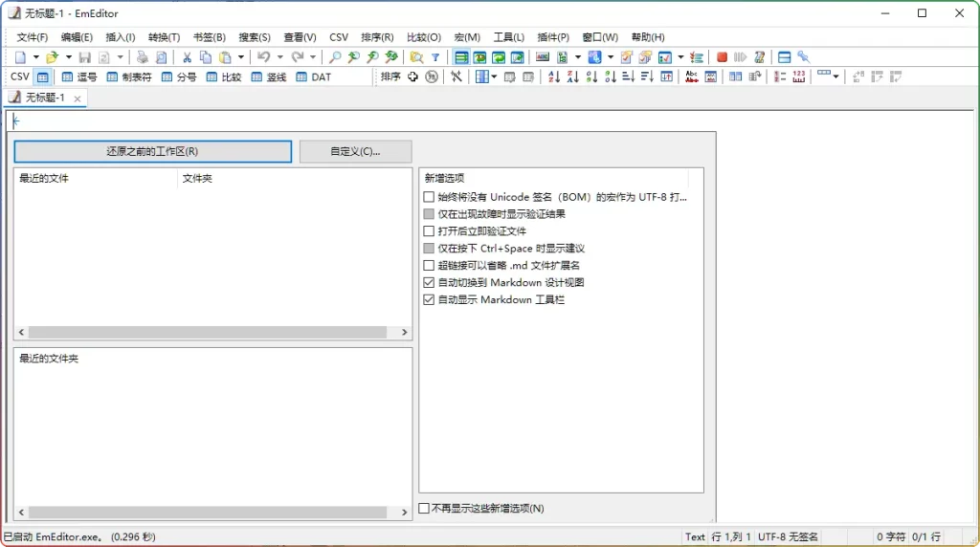Click the DAT mode button
Screen dimensions: 980x547
pos(314,77)
